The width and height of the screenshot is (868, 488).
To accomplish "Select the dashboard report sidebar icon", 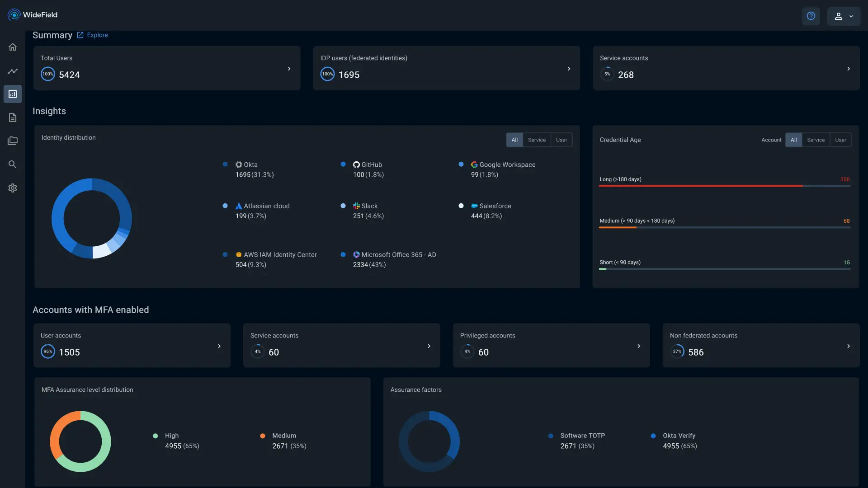I will coord(13,94).
